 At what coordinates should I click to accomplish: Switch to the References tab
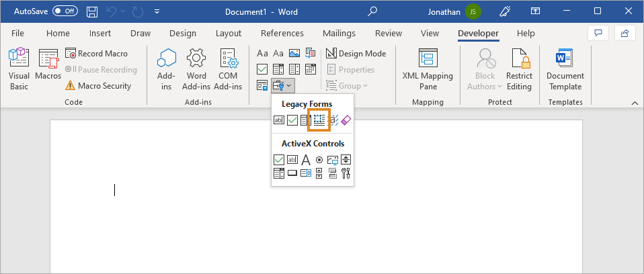(x=282, y=33)
